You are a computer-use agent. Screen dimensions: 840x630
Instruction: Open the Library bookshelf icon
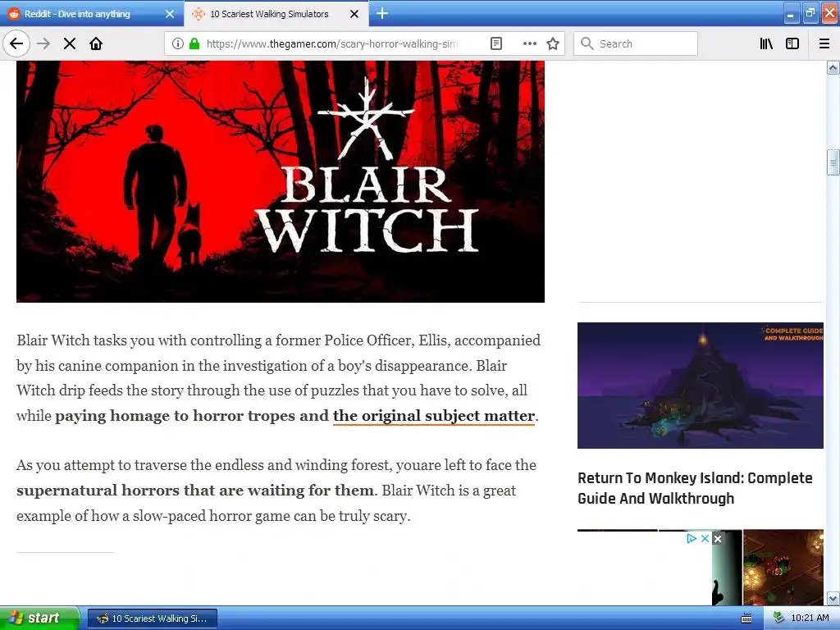point(766,43)
